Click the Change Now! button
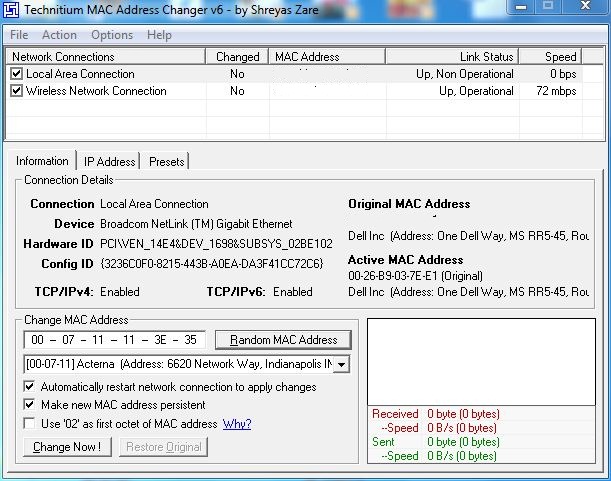Screen dimensions: 611x481 click(67, 447)
